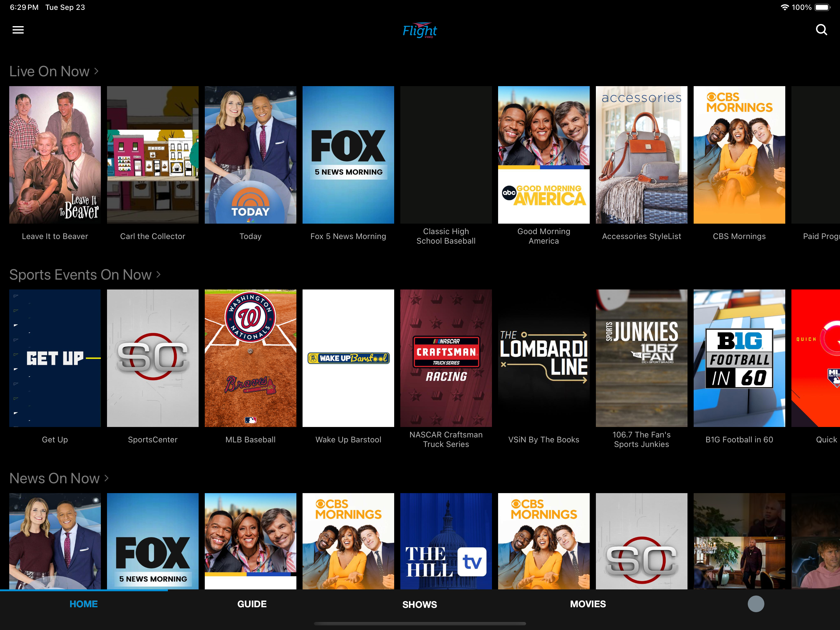840x630 pixels.
Task: Open The Lombardi Line poster
Action: coord(544,358)
